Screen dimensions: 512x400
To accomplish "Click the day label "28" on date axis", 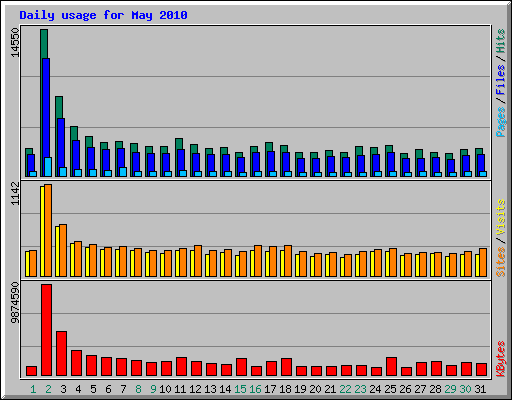I will pyautogui.click(x=435, y=389).
